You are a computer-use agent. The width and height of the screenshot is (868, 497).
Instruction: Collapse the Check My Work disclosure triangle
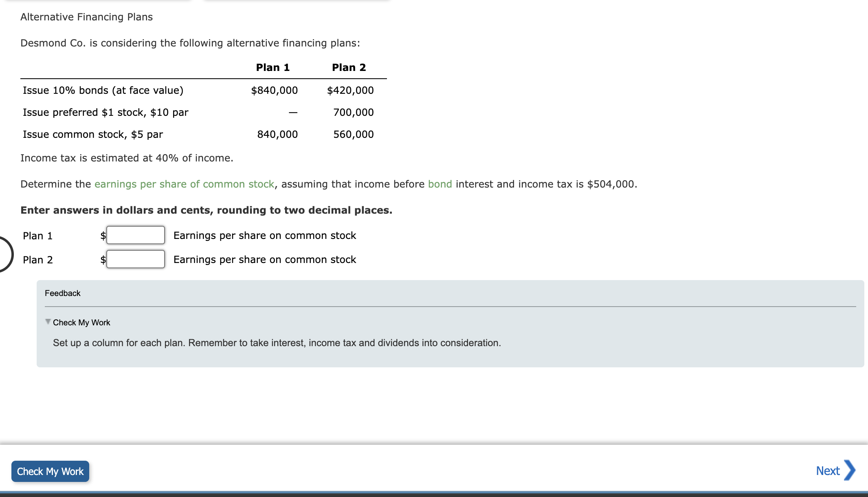click(48, 322)
